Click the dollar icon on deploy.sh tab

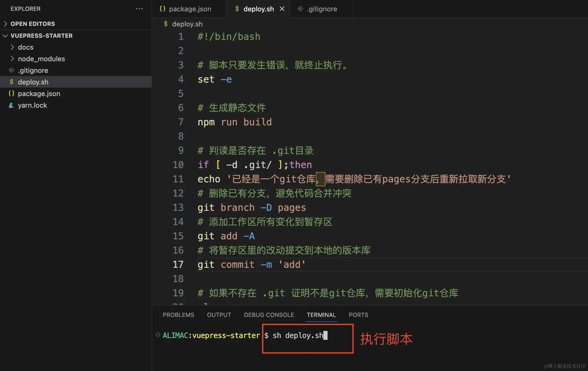click(237, 9)
